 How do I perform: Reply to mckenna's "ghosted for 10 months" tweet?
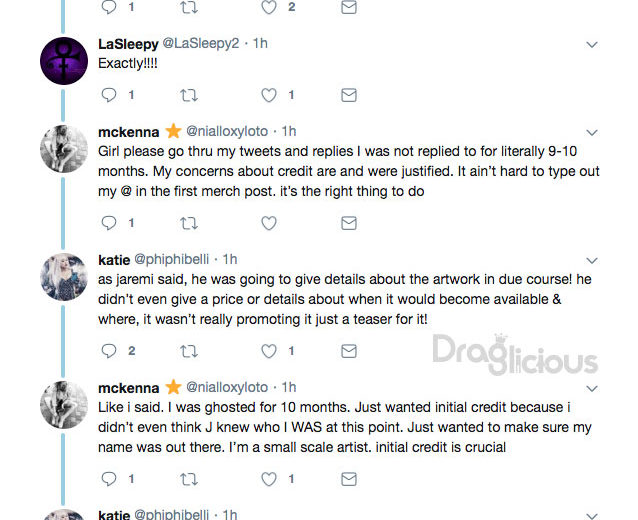109,479
